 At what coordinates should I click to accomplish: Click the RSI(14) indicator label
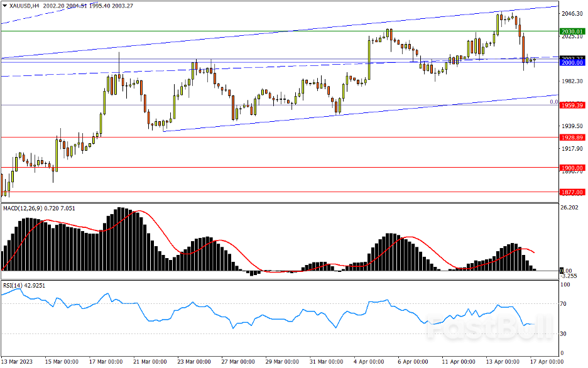click(13, 286)
